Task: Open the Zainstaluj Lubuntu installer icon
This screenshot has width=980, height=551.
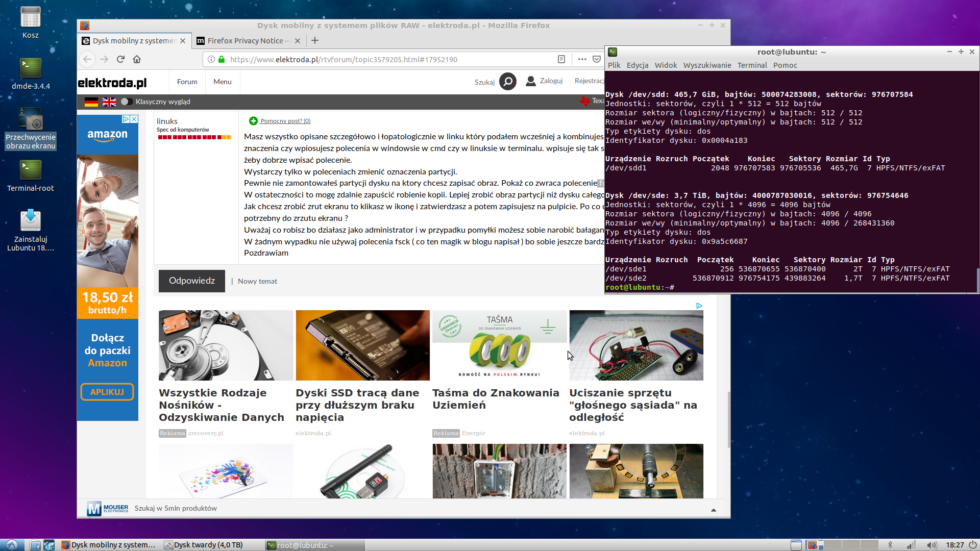Action: (x=31, y=230)
